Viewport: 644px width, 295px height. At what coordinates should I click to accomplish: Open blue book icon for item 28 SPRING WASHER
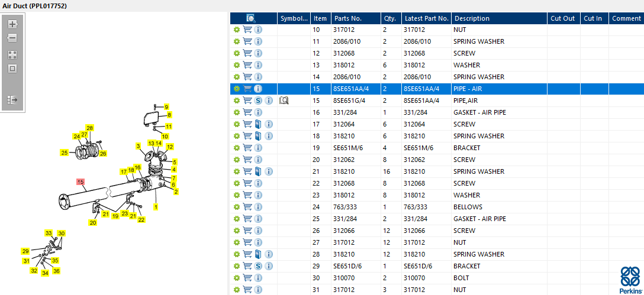(258, 254)
